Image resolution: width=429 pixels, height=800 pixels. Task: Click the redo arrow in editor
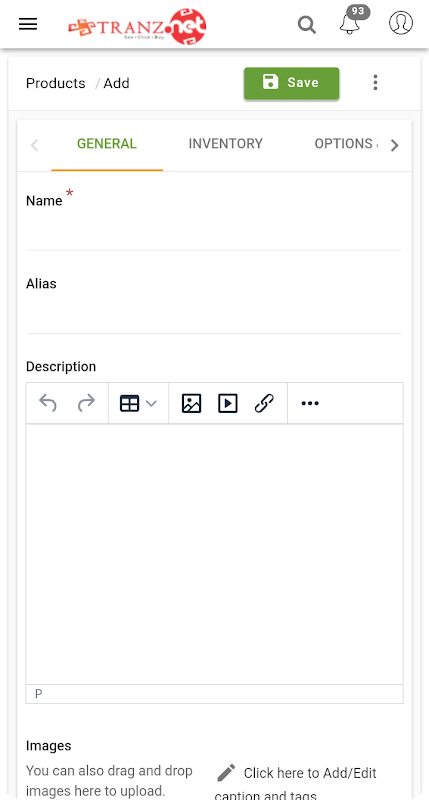(x=86, y=403)
